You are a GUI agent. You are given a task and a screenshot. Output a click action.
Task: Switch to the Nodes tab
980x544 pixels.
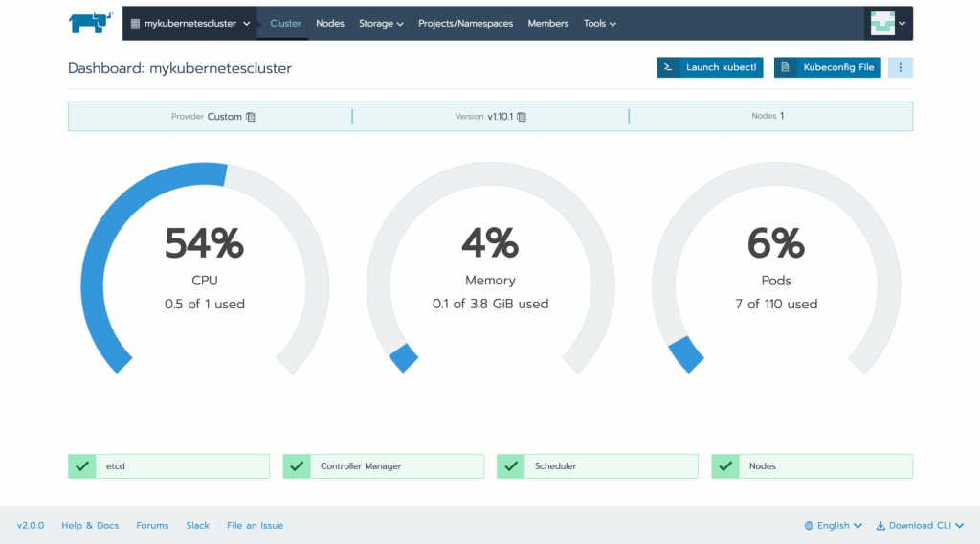(330, 23)
